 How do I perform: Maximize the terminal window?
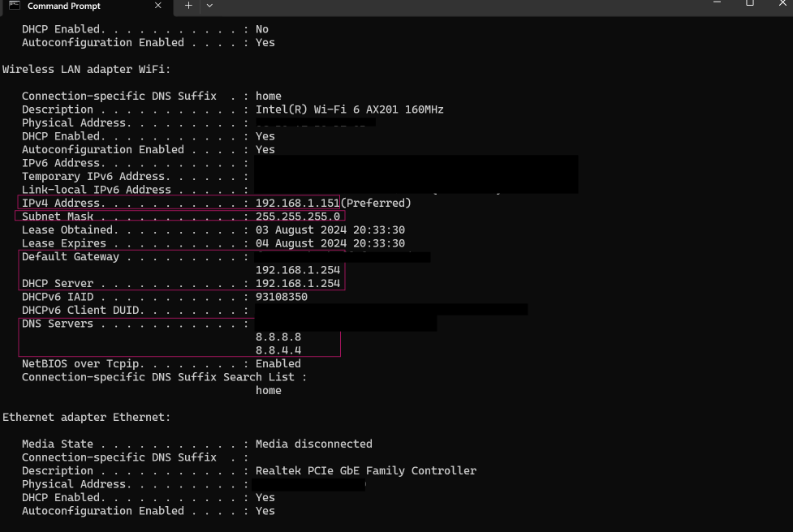[x=749, y=2]
